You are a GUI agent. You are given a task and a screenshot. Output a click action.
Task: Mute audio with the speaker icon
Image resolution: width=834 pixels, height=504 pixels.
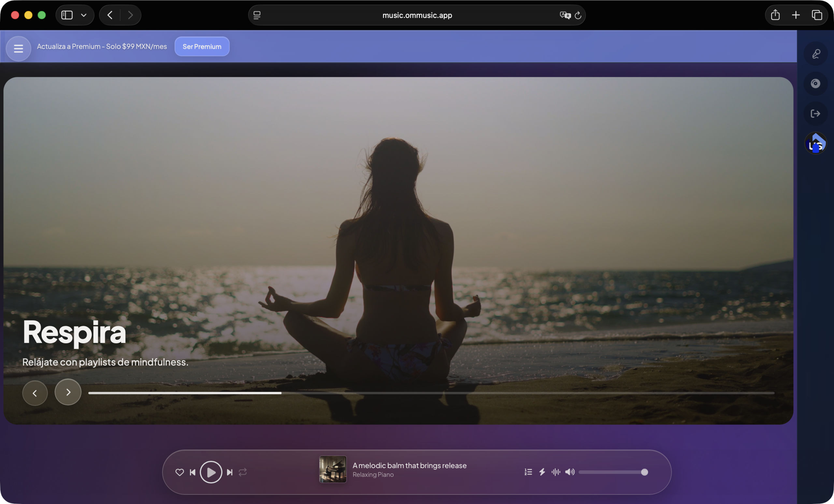pos(570,472)
